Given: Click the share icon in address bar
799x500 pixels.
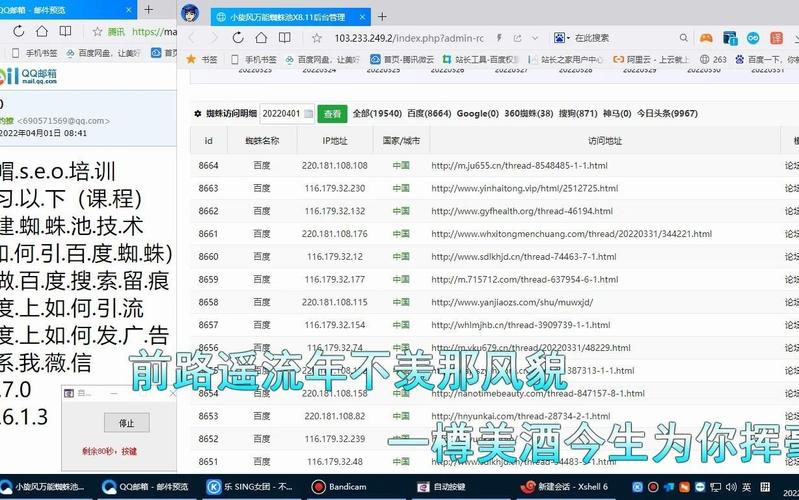Looking at the screenshot, I should [518, 38].
